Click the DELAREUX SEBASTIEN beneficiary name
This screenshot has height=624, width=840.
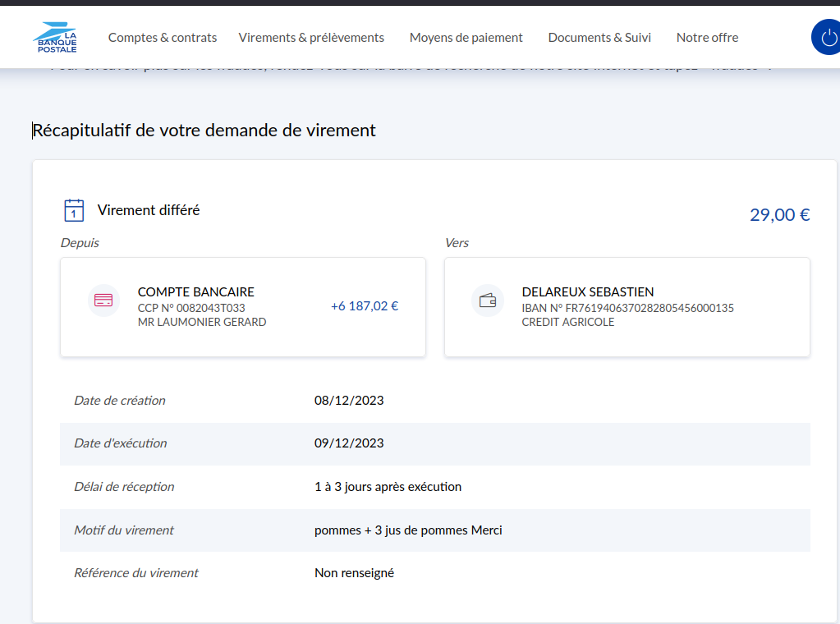(587, 292)
